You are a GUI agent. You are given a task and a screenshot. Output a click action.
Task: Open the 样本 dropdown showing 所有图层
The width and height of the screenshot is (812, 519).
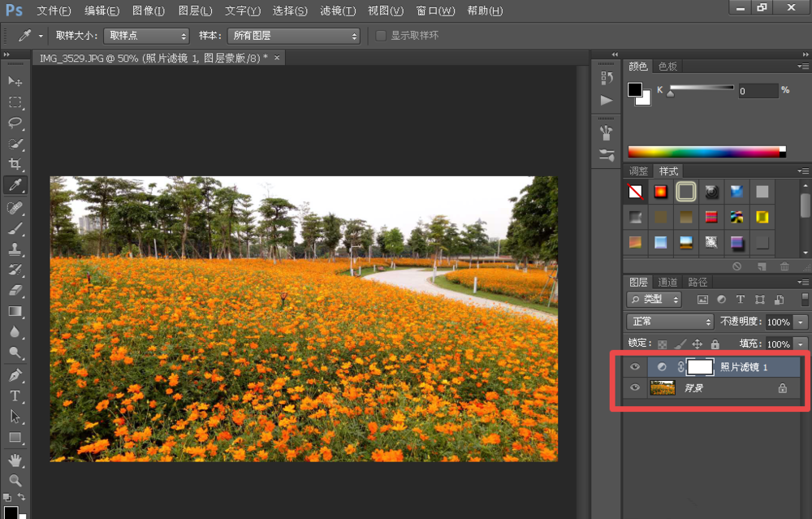click(x=293, y=36)
